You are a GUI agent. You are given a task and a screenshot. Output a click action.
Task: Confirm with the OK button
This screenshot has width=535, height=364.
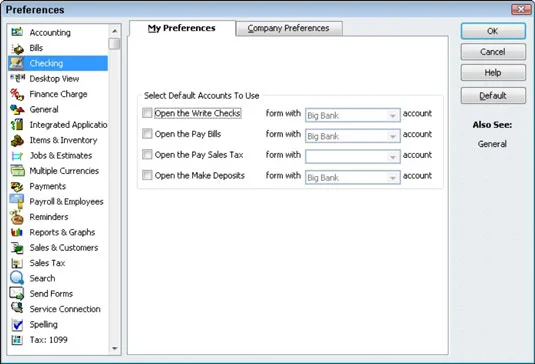pos(493,31)
